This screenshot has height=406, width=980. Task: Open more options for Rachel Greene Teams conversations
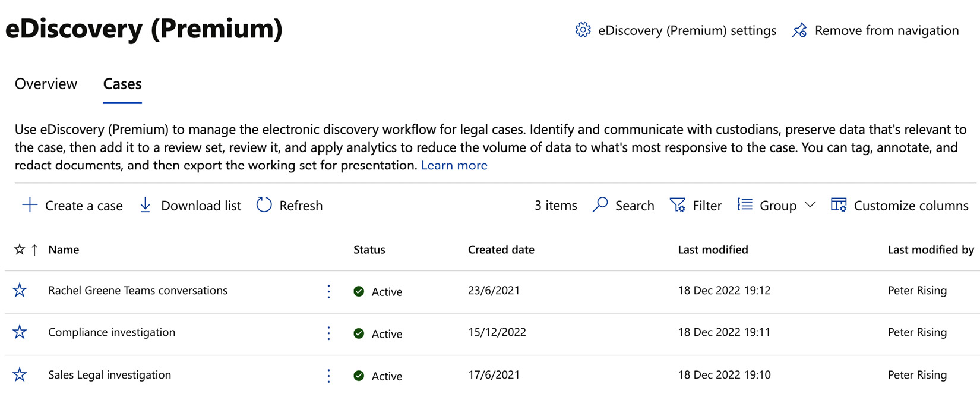[x=328, y=291]
